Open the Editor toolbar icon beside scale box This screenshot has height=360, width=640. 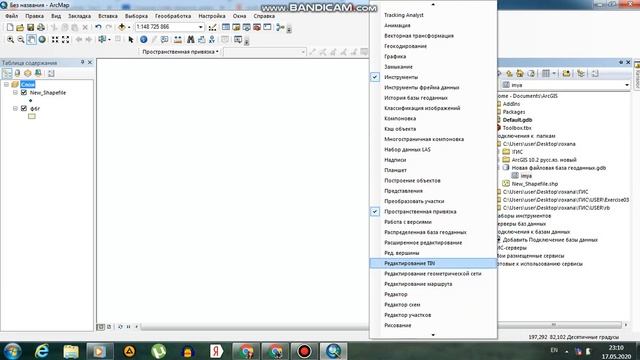pos(212,28)
